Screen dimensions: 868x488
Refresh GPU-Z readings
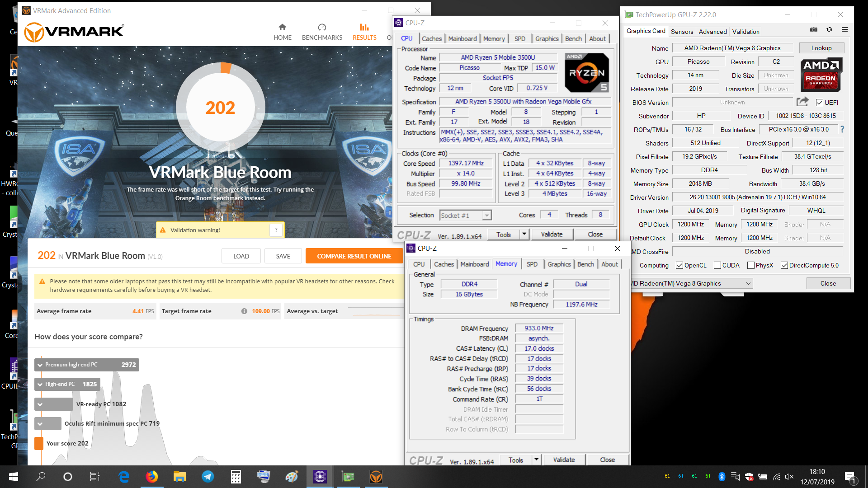point(829,30)
